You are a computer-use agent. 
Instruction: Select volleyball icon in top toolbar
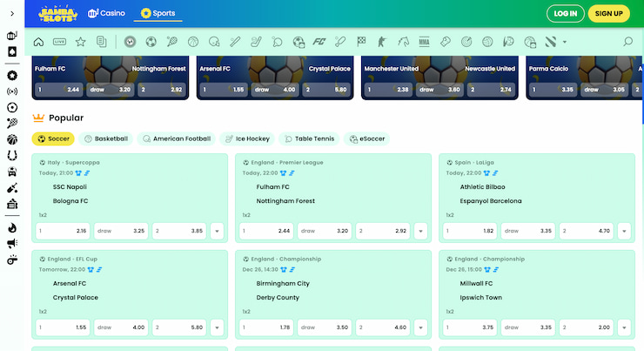[x=487, y=42]
